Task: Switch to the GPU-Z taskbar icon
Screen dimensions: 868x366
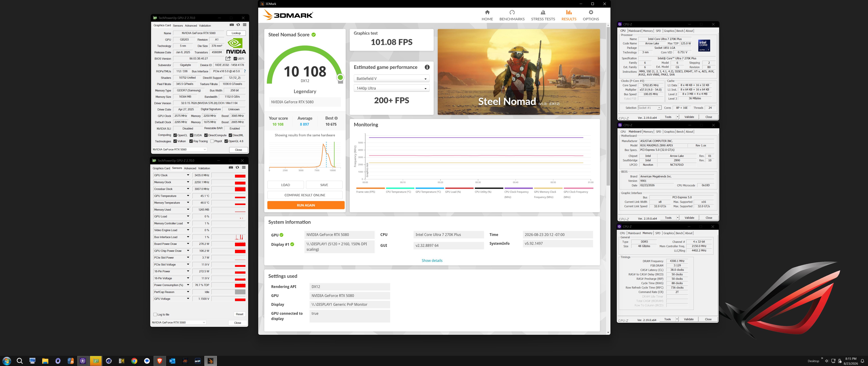Action: pos(96,361)
